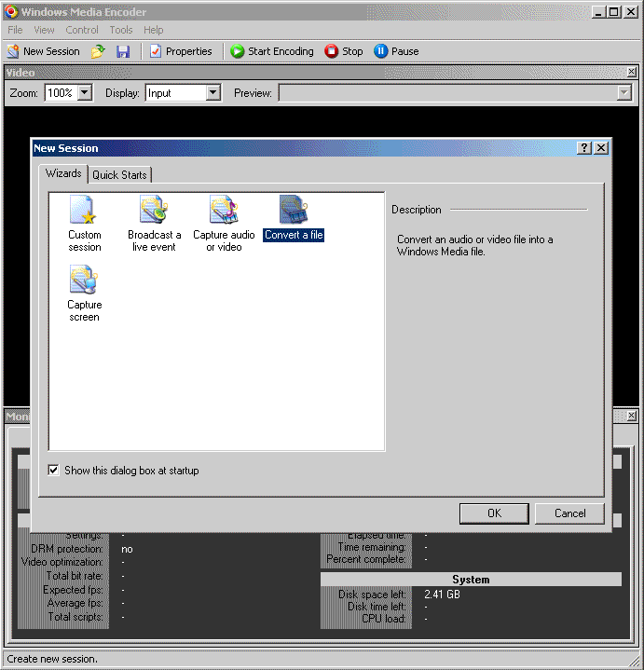
Task: Expand the Display dropdown showing Input
Action: 212,93
